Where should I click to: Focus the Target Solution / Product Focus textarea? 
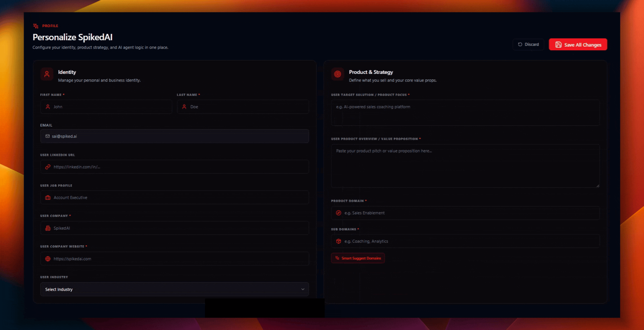[x=465, y=113]
